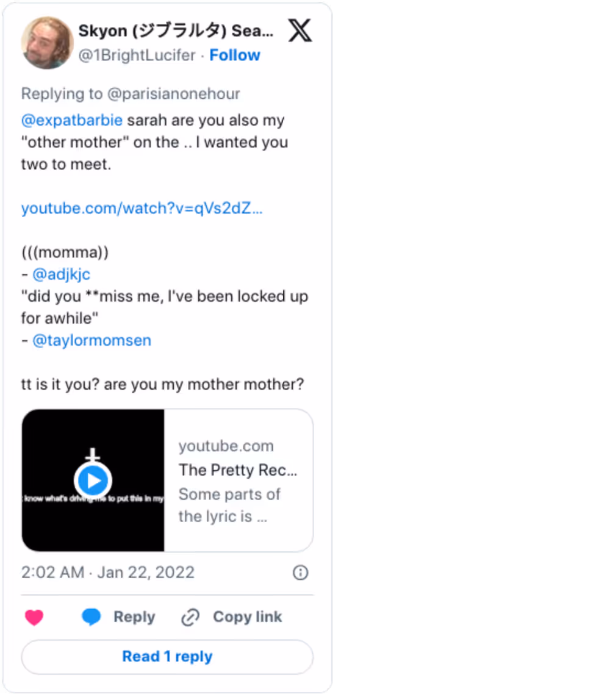Open The Pretty Reckless card title
This screenshot has height=700, width=610.
coord(238,470)
